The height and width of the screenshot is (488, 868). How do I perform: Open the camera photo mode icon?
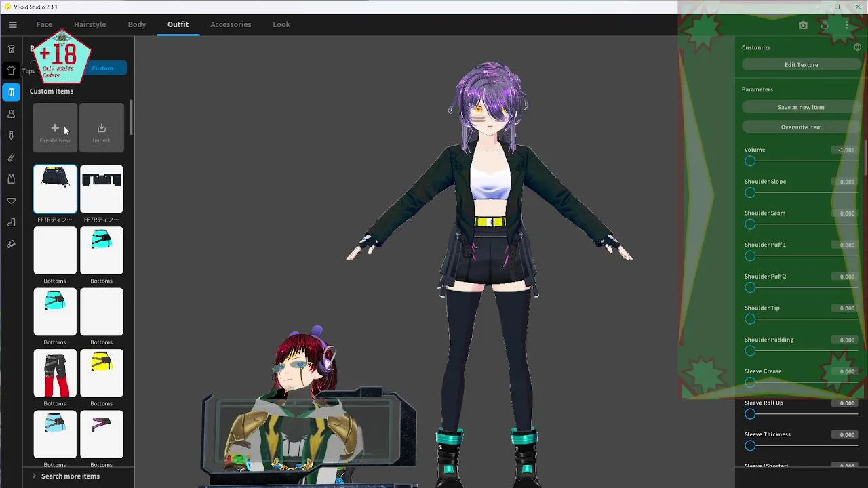click(803, 25)
